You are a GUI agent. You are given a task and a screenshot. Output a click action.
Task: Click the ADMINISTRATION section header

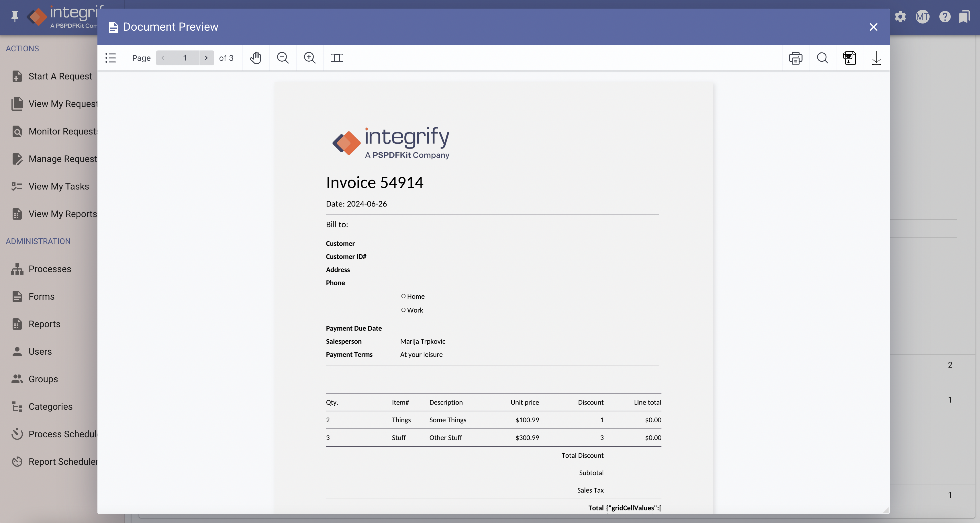(x=38, y=241)
